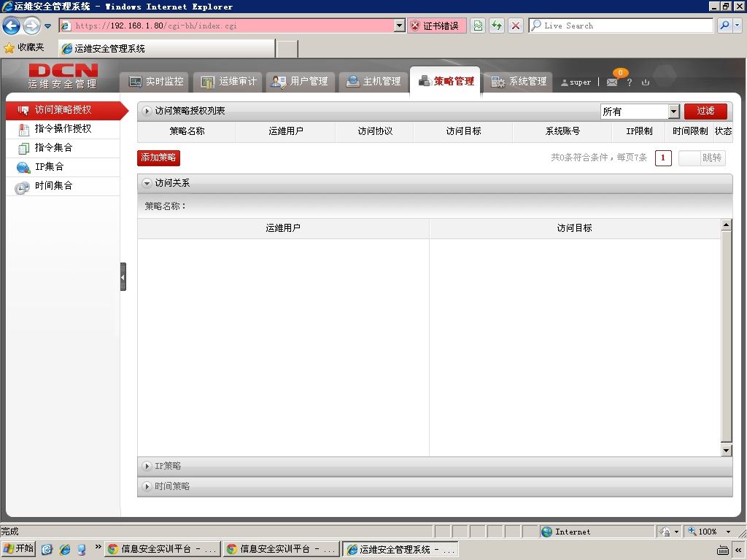
Task: Click the 时间限制 column header
Action: 690,131
